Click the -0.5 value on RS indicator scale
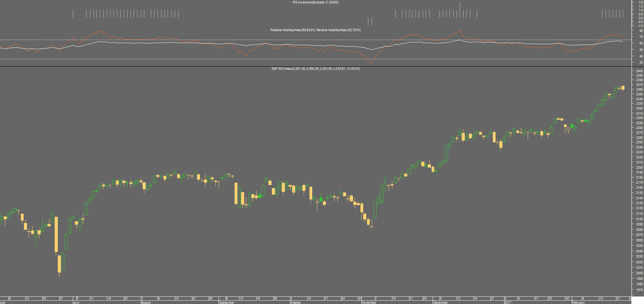The height and width of the screenshot is (304, 644). point(640,22)
